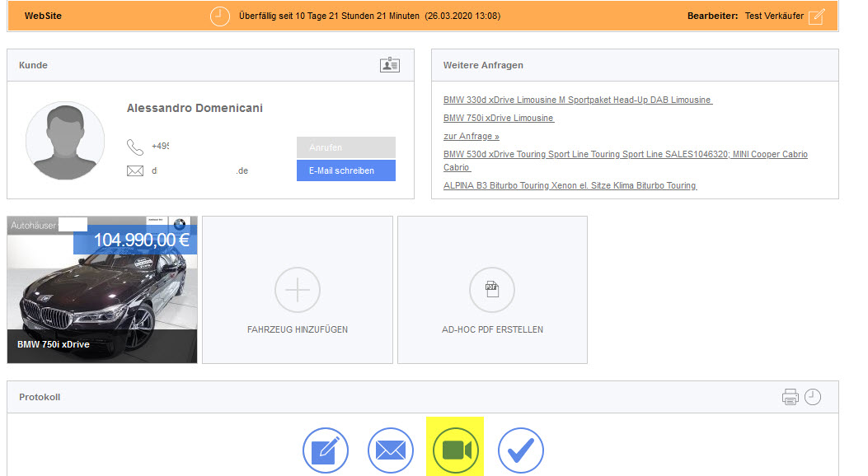Click the Kunde panel heading
The width and height of the screenshot is (868, 476).
pyautogui.click(x=33, y=65)
